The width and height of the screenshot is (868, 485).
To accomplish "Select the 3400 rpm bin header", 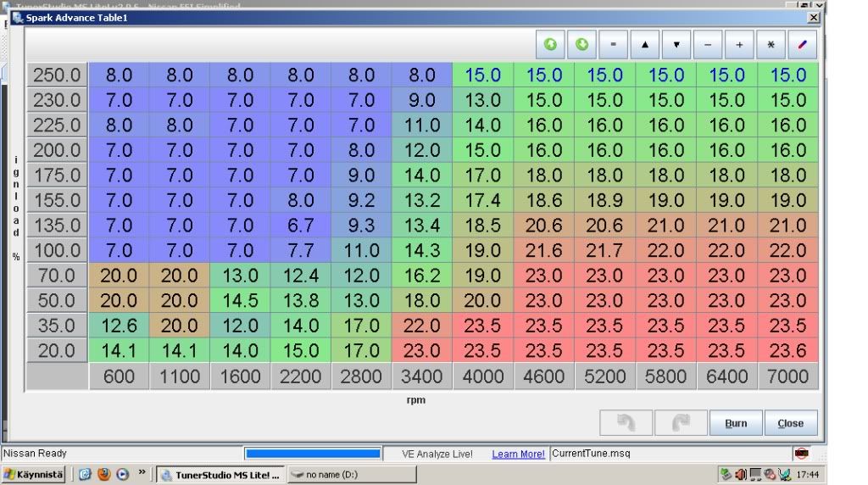I will tap(422, 376).
